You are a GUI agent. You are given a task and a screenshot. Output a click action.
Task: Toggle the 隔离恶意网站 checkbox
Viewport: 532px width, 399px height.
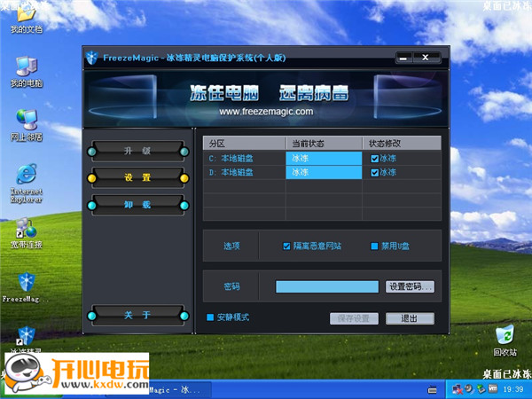(286, 246)
